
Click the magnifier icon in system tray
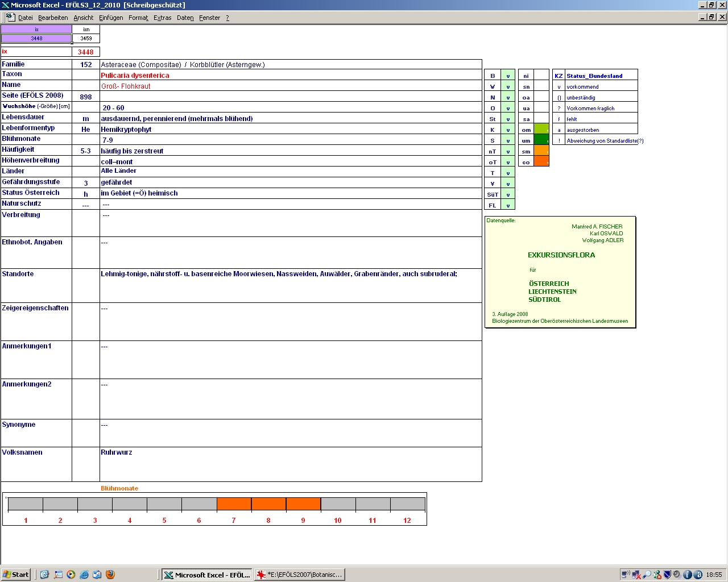[x=647, y=575]
